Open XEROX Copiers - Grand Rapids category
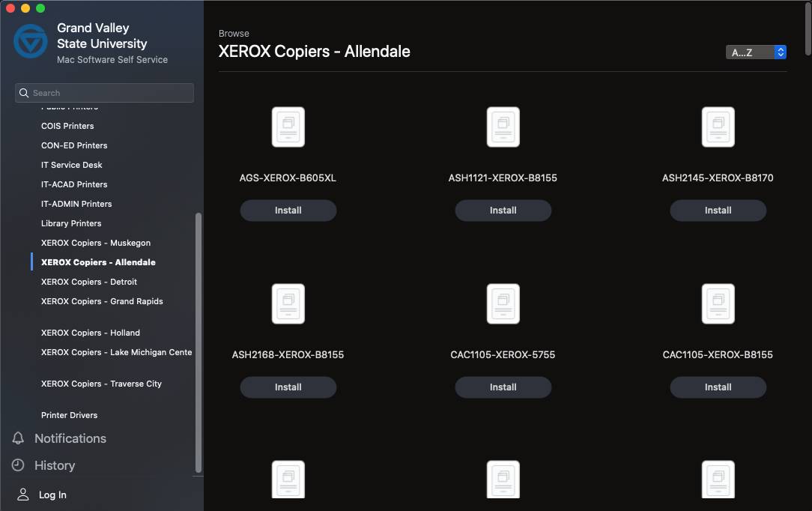This screenshot has width=812, height=511. (x=102, y=301)
